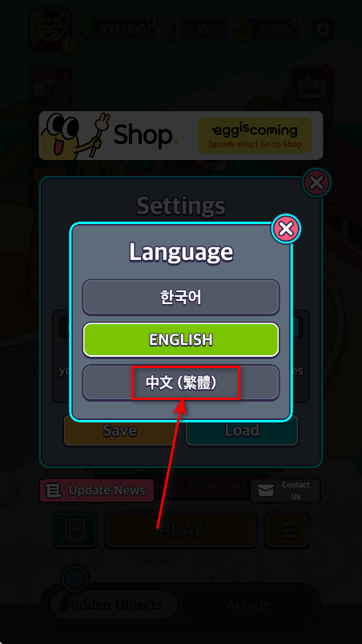Image resolution: width=362 pixels, height=644 pixels.
Task: Open Contact Us
Action: click(285, 490)
